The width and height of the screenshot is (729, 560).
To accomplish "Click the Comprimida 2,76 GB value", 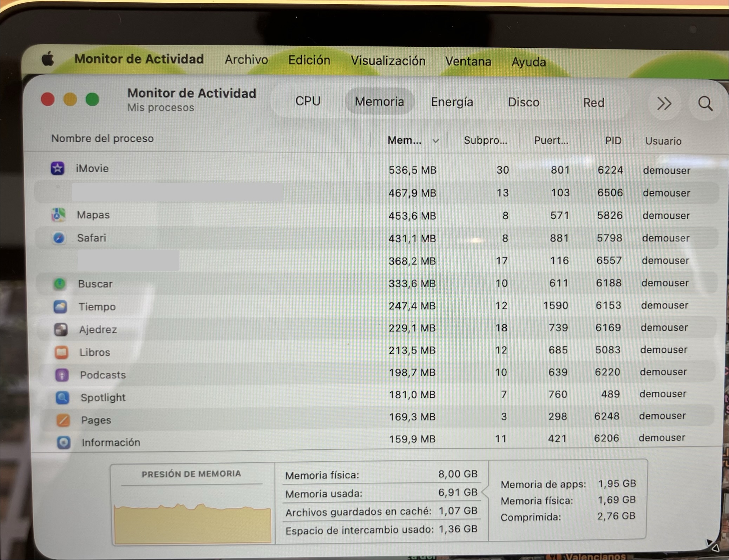I will coord(616,516).
